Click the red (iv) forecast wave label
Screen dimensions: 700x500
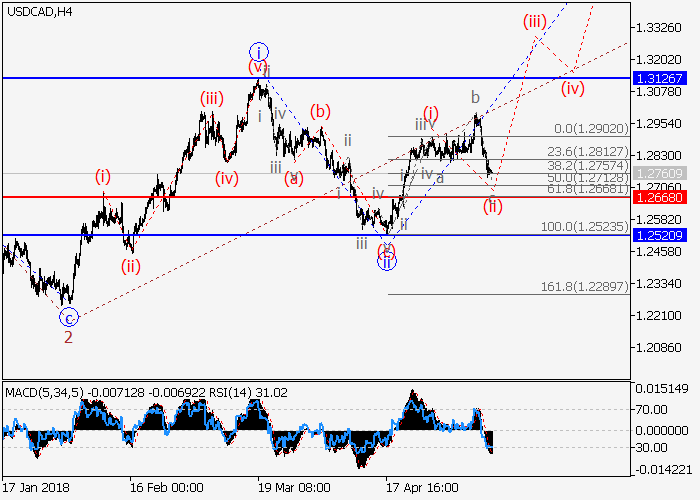click(572, 88)
